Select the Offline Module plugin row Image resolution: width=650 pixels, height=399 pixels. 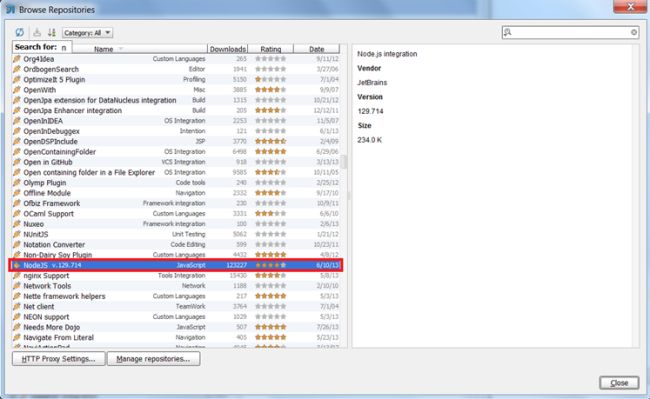coord(176,193)
